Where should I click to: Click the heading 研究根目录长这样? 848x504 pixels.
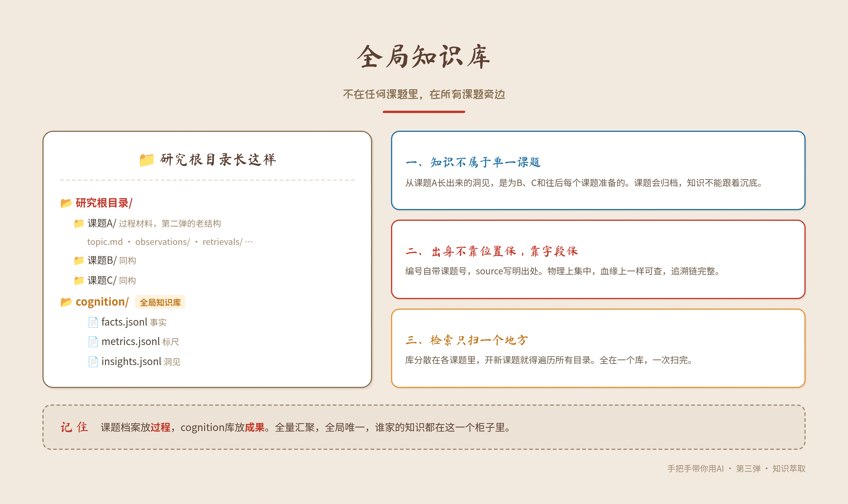click(218, 160)
